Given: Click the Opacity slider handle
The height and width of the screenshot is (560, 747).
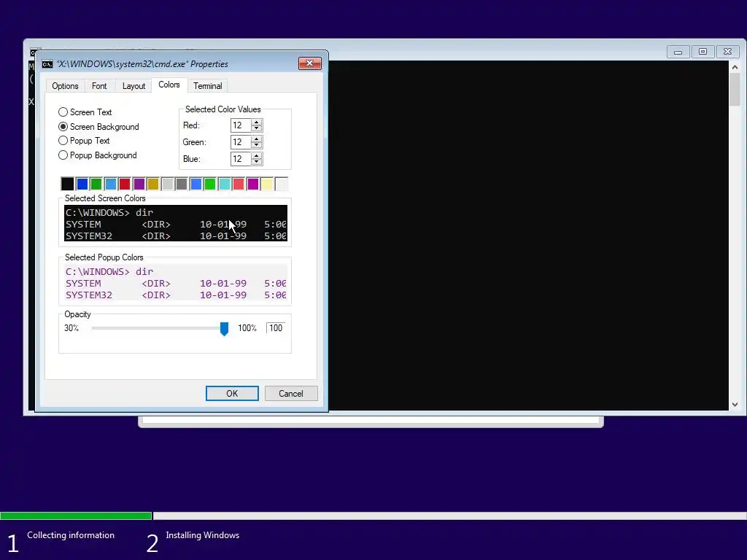Looking at the screenshot, I should 225,329.
